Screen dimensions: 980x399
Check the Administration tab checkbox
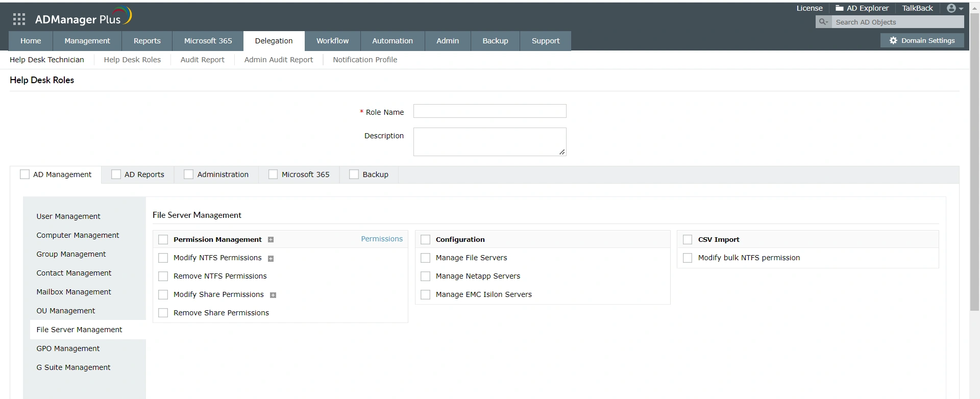point(188,174)
